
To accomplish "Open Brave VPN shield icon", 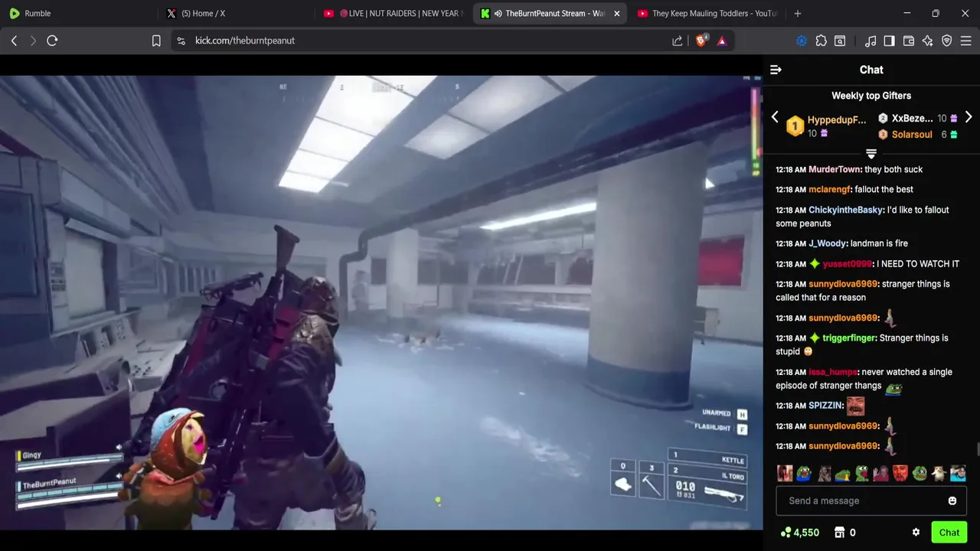I will coord(947,41).
